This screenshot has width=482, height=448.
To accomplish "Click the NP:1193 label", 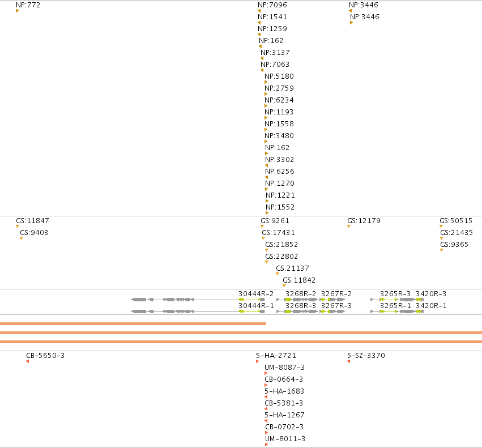I will (279, 112).
